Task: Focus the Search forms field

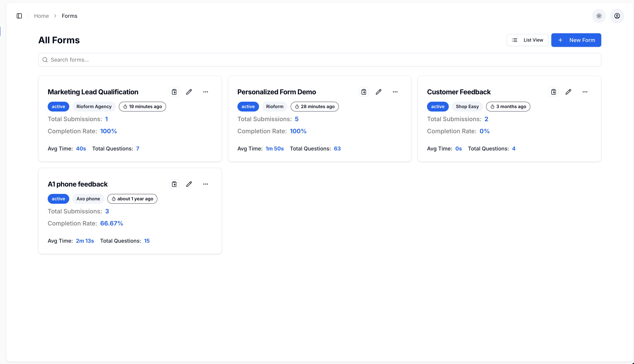Action: 319,60
